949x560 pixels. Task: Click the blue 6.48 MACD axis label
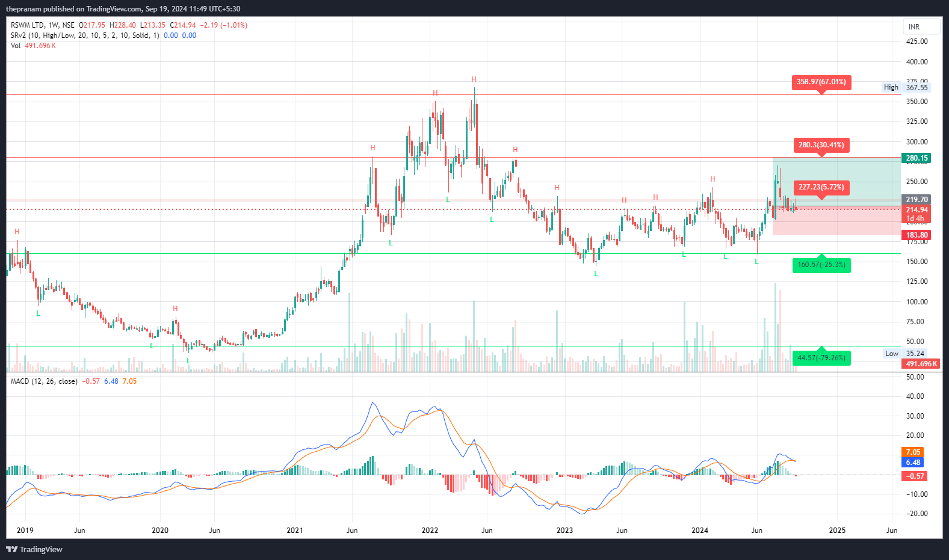[913, 463]
